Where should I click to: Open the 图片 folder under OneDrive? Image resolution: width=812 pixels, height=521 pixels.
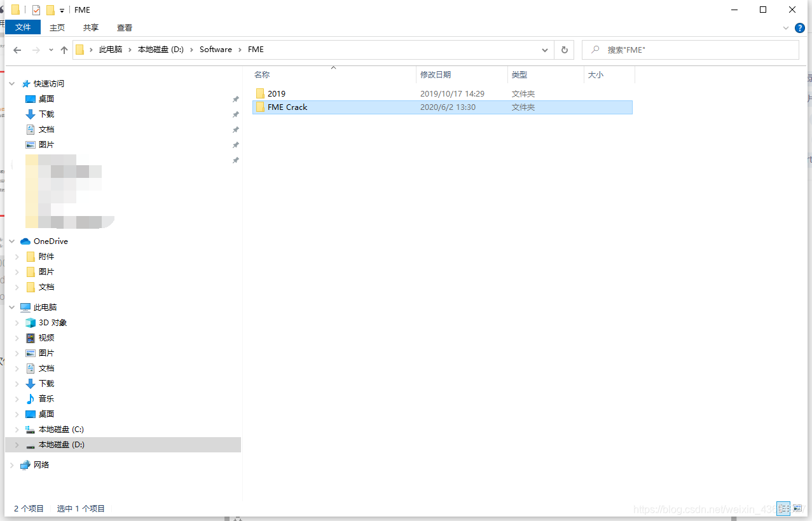46,272
